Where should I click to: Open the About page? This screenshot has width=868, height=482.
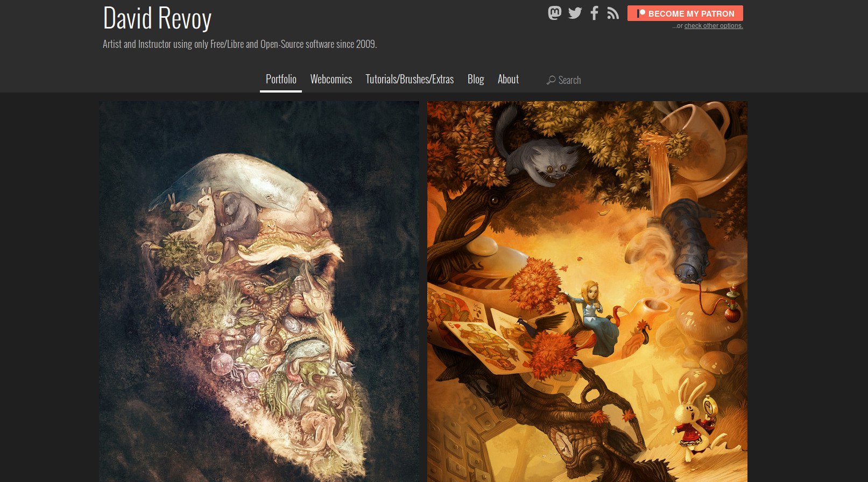[508, 79]
